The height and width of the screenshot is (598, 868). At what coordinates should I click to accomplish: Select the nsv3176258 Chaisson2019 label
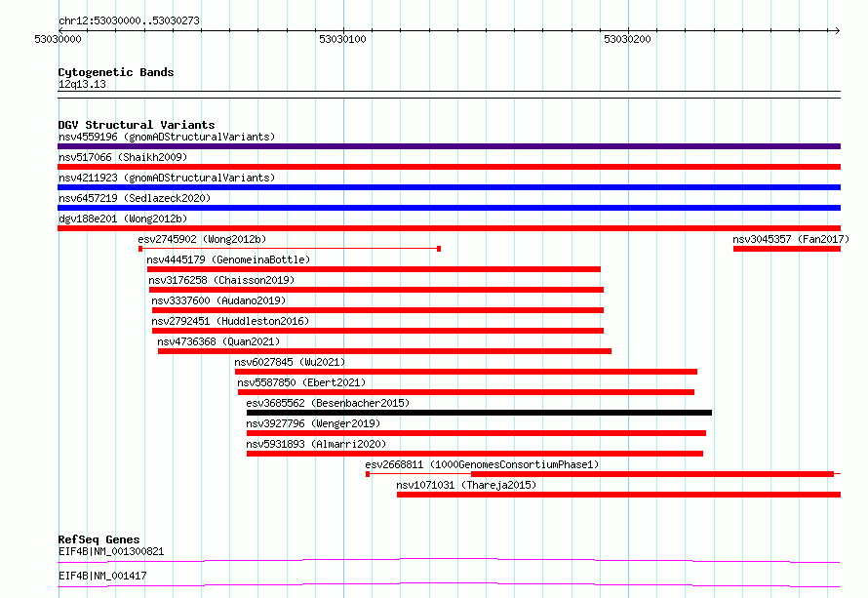[221, 280]
